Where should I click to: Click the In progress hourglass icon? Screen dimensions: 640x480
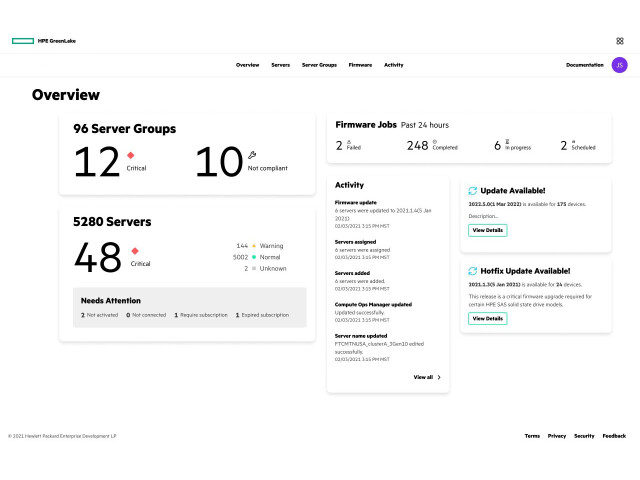(507, 142)
